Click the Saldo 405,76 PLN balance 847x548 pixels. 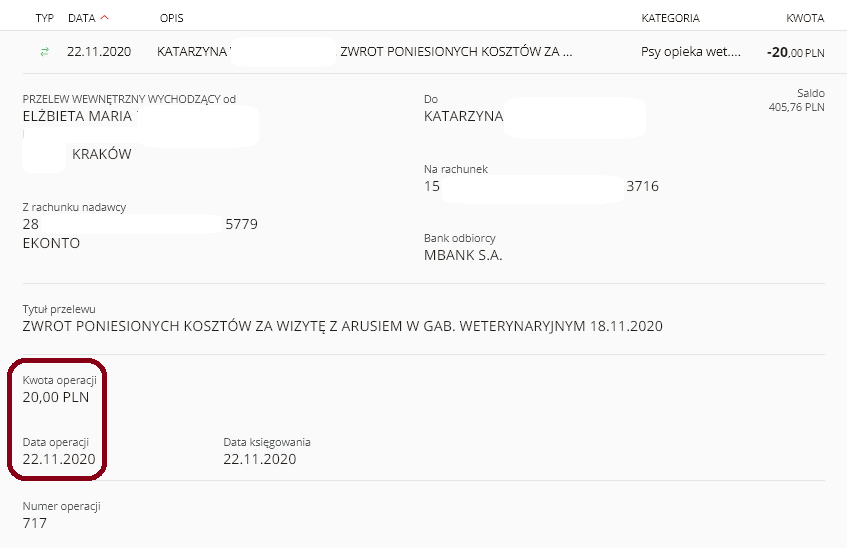(796, 101)
